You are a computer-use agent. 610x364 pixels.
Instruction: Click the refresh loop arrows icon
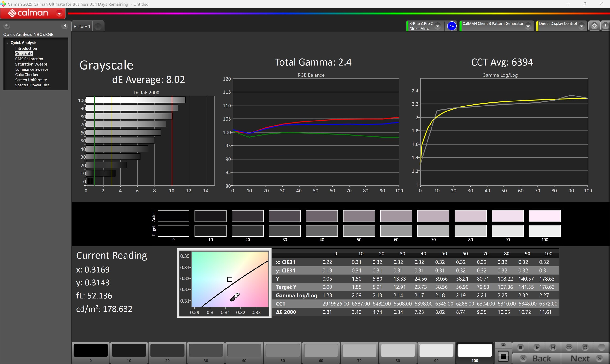[x=585, y=347]
